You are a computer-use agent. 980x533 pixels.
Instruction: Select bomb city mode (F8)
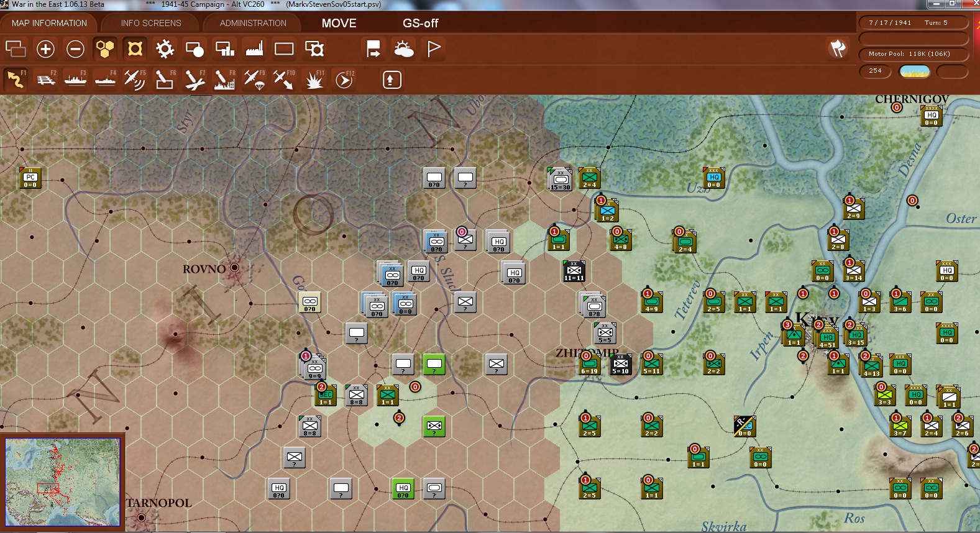(224, 80)
